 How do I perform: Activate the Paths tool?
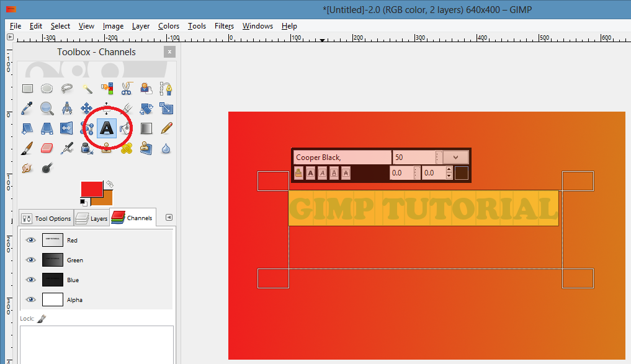(x=166, y=89)
